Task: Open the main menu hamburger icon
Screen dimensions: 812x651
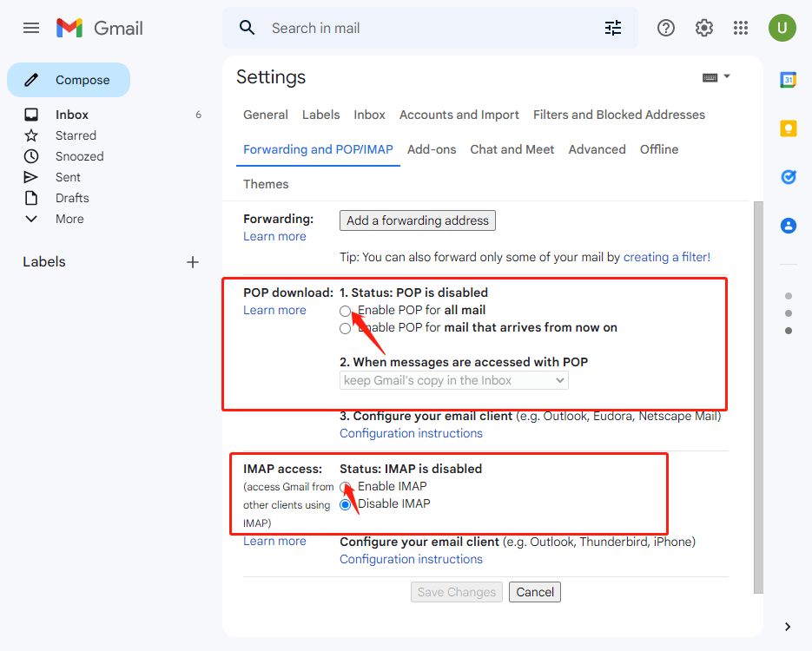Action: 31,28
